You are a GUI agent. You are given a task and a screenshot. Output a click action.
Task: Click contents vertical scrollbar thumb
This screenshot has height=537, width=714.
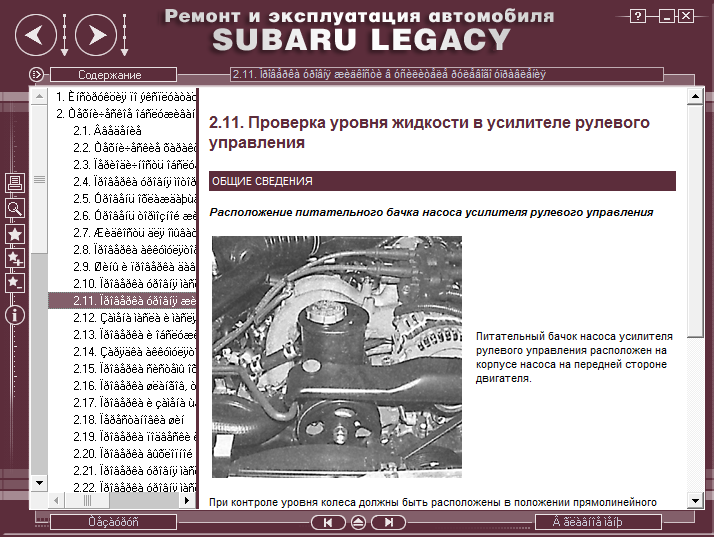(x=39, y=179)
